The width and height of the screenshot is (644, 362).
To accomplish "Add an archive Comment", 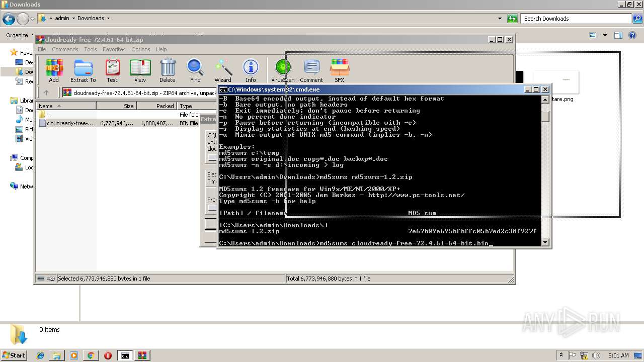I will click(x=311, y=70).
